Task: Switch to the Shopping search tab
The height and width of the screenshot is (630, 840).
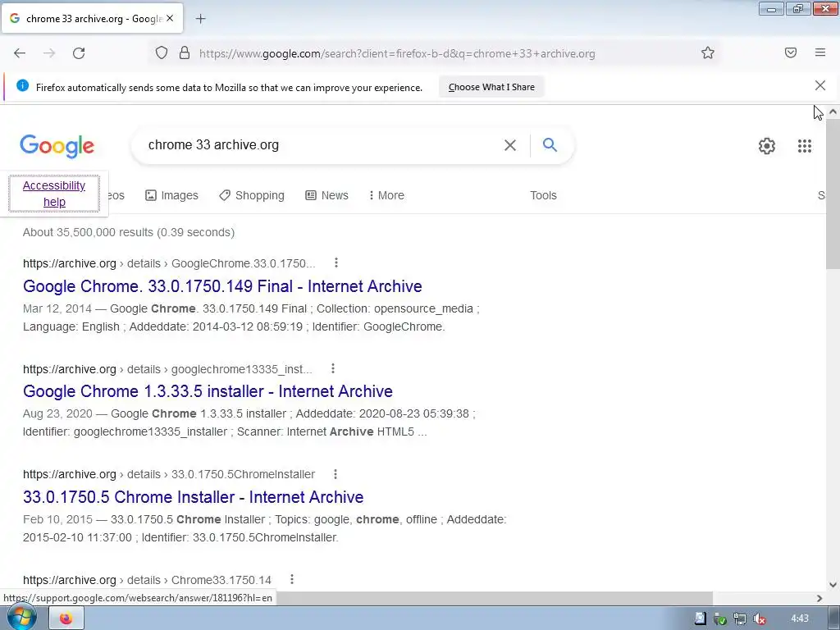Action: pyautogui.click(x=251, y=195)
